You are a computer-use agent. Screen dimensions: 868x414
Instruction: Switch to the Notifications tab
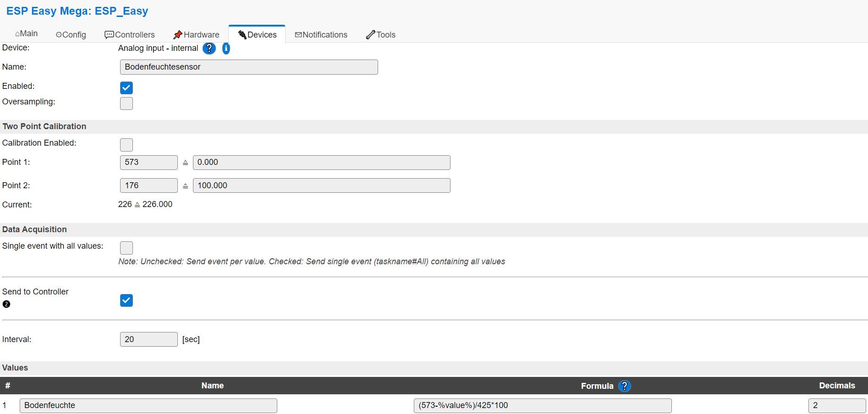coord(321,35)
